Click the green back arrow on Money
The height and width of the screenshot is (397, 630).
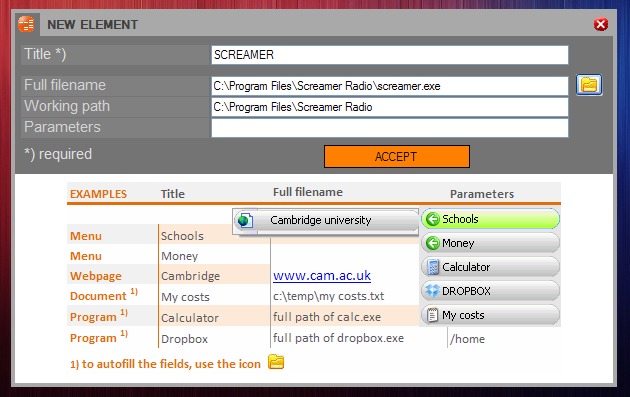(x=433, y=243)
